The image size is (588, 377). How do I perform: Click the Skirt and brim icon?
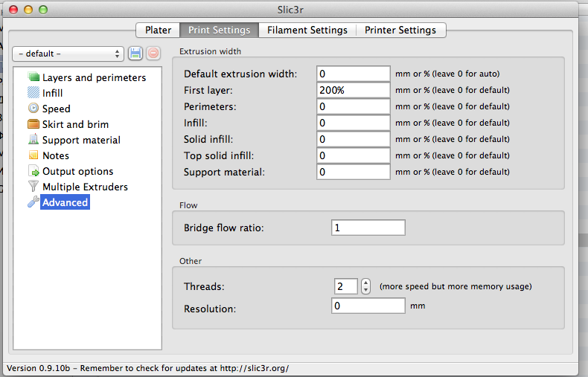33,124
